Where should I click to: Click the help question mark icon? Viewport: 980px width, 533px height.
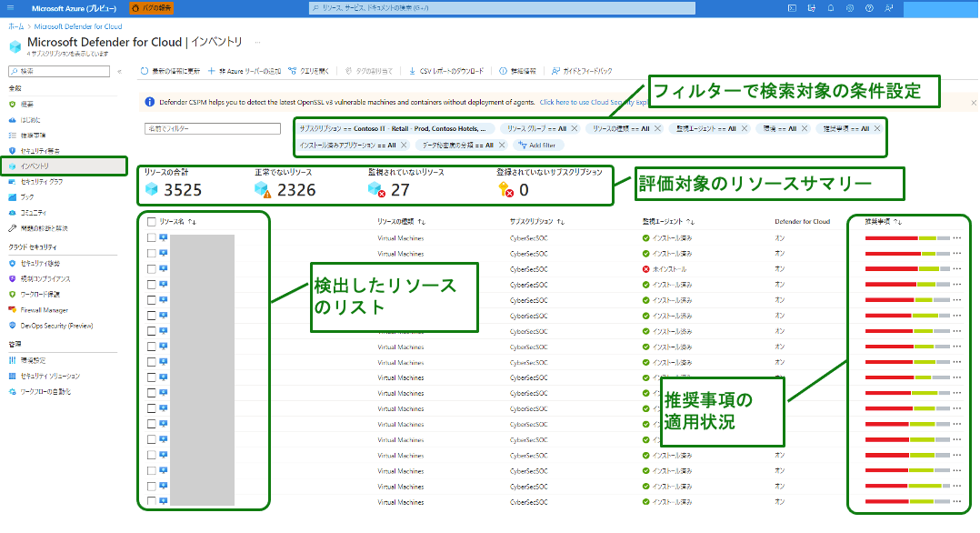(869, 8)
